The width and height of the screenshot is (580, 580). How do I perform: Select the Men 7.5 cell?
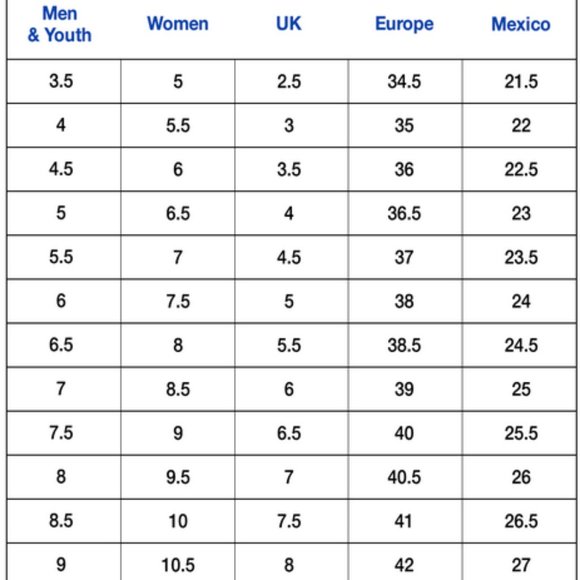pos(64,433)
